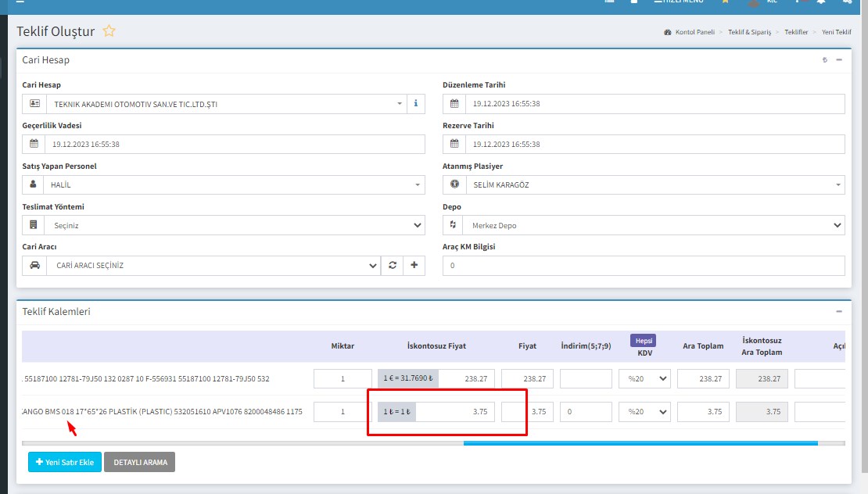
Task: Click the Yeni Satır Ekle button
Action: [x=64, y=463]
